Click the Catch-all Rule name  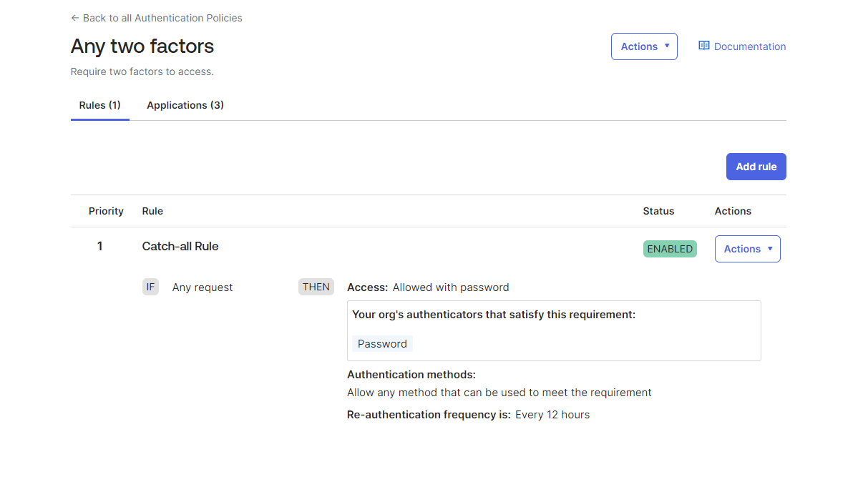pos(180,246)
